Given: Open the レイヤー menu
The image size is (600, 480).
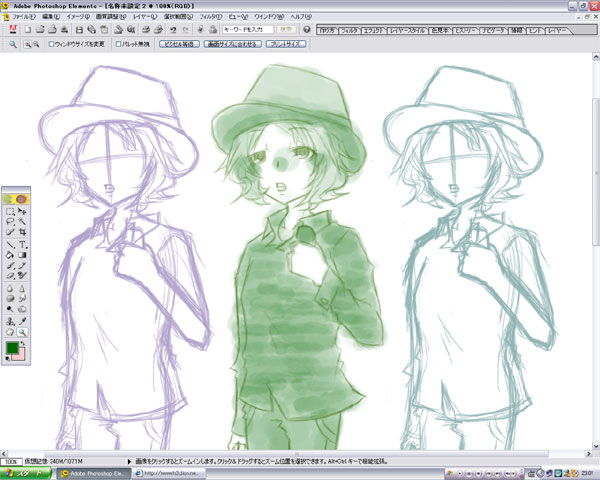Looking at the screenshot, I should tap(145, 17).
